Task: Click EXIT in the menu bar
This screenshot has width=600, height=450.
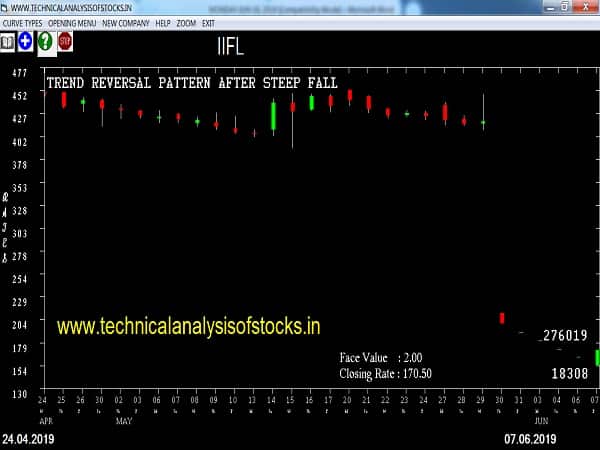Action: (209, 22)
